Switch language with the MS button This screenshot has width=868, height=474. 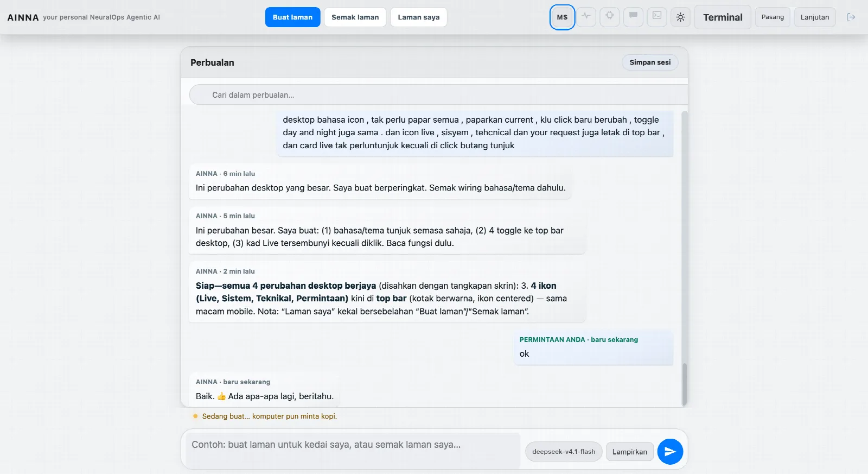[x=562, y=17]
